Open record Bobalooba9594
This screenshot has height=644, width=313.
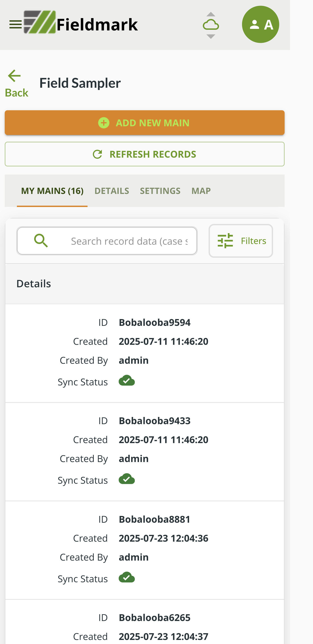click(154, 322)
